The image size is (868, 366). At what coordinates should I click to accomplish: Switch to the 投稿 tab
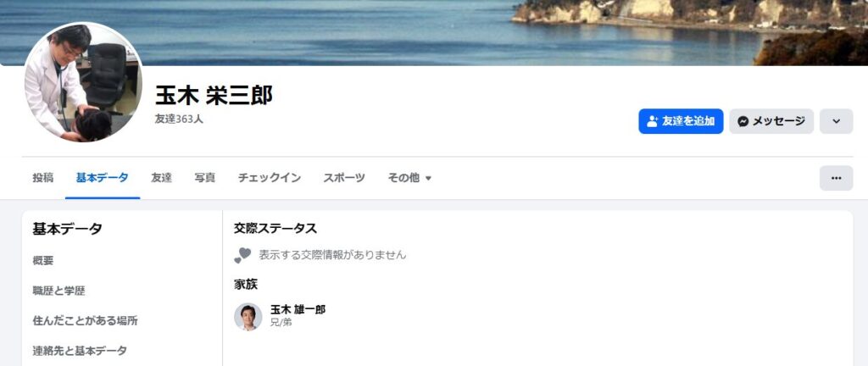(43, 178)
